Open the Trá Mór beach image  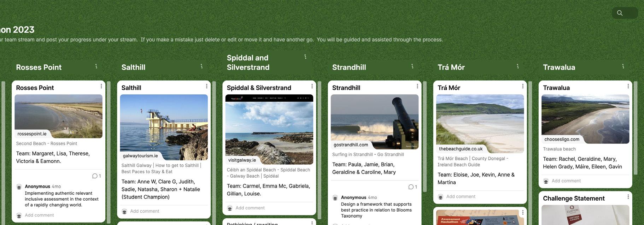pyautogui.click(x=480, y=124)
